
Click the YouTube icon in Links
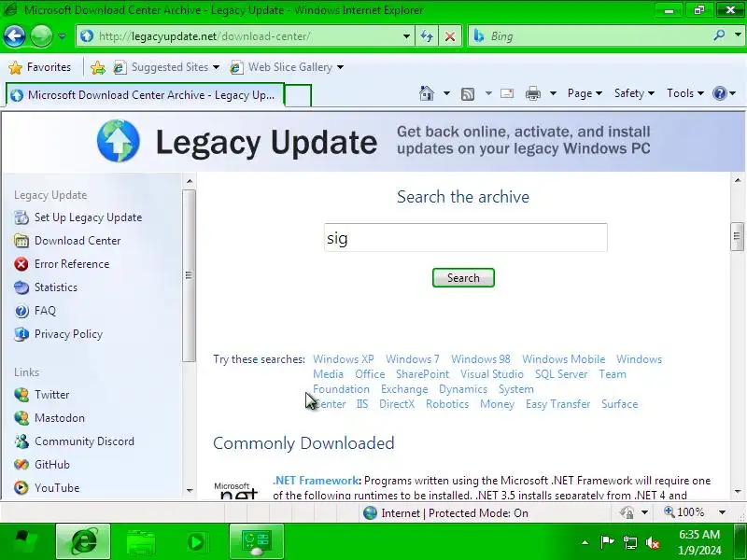(21, 488)
